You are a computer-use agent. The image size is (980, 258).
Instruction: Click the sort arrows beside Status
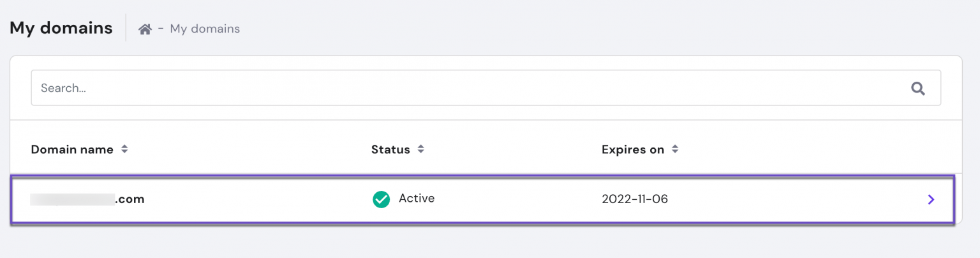(x=420, y=149)
